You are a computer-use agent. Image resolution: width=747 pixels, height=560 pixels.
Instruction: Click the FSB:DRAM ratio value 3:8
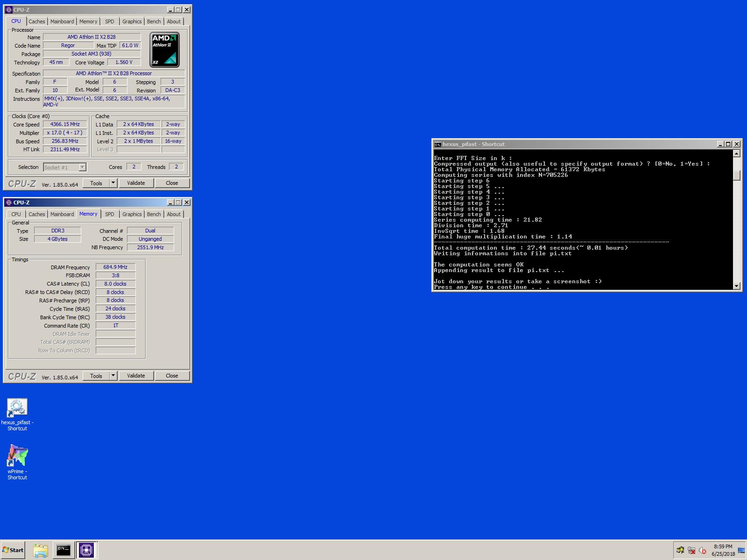point(116,275)
